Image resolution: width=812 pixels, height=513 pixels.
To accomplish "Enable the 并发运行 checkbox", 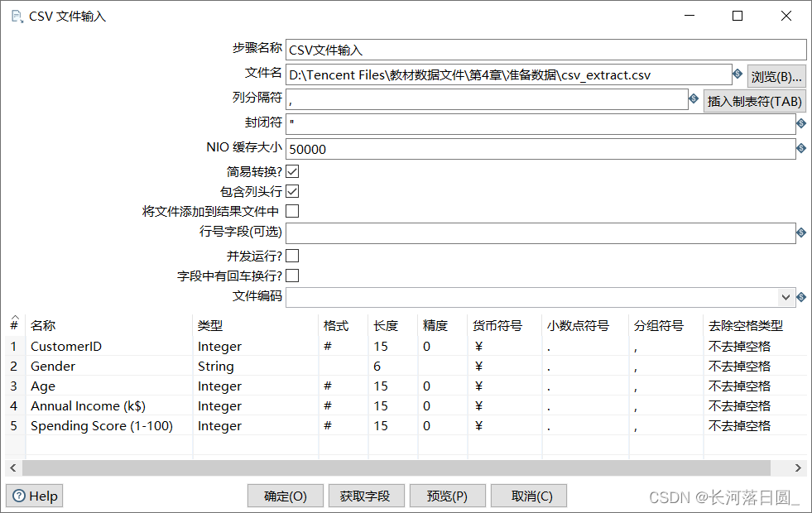I will (291, 256).
